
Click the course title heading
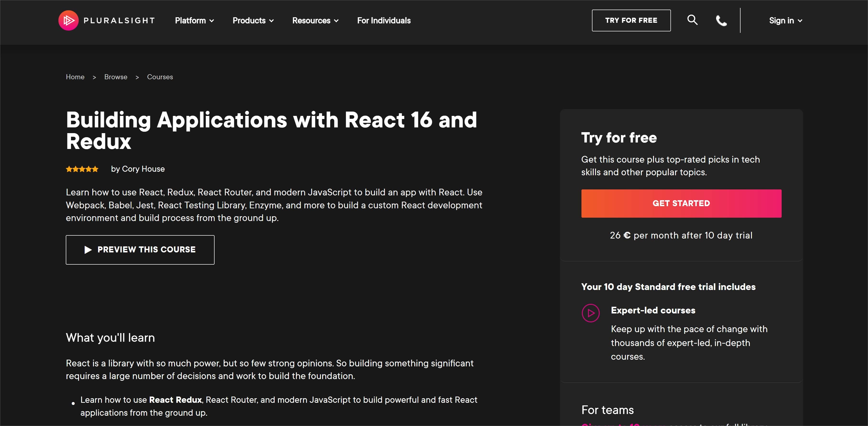(x=271, y=131)
